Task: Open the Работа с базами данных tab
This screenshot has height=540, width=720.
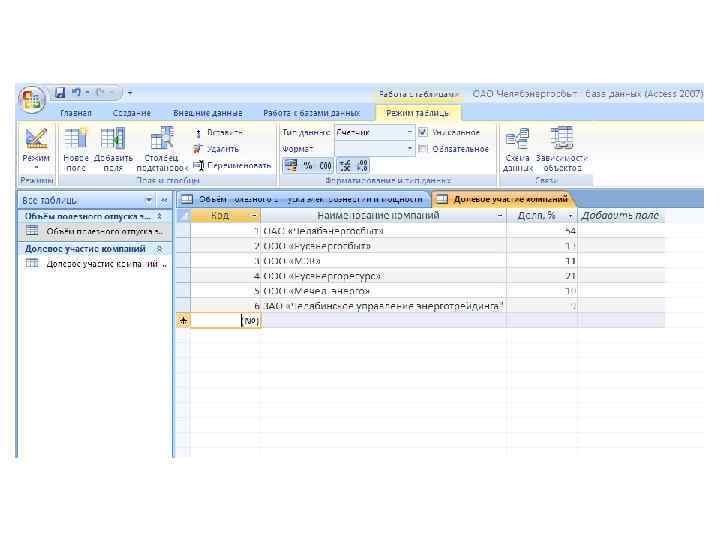Action: [311, 113]
